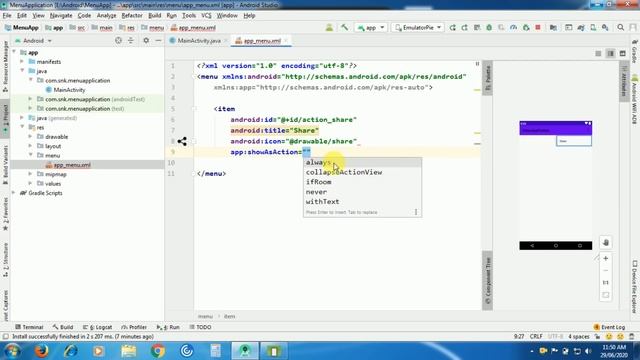Viewport: 640px width, 360px height.
Task: Choose 'withText' from the completion list
Action: [x=362, y=202]
